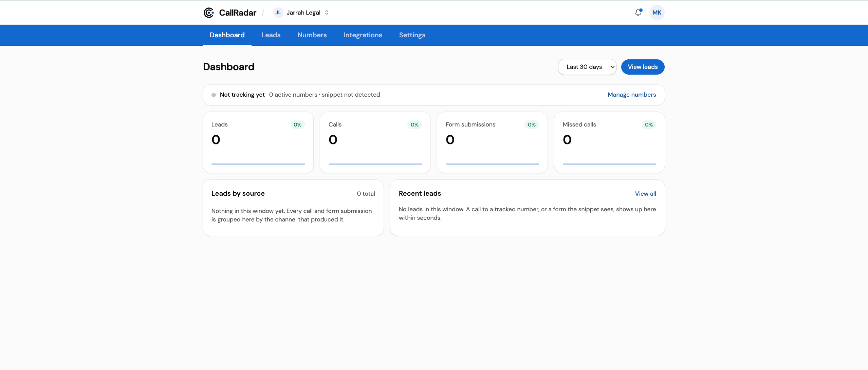Click the '0 active numbers · snippet not detected' text
868x370 pixels.
coord(324,95)
